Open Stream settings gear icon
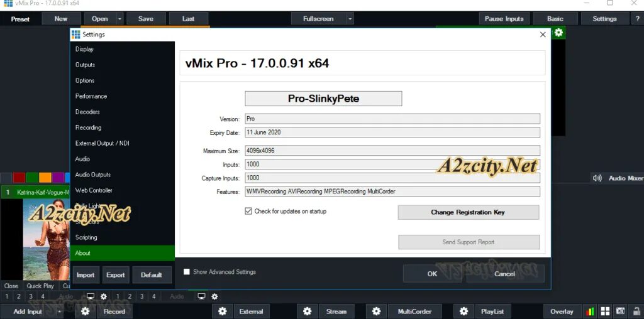 point(307,311)
